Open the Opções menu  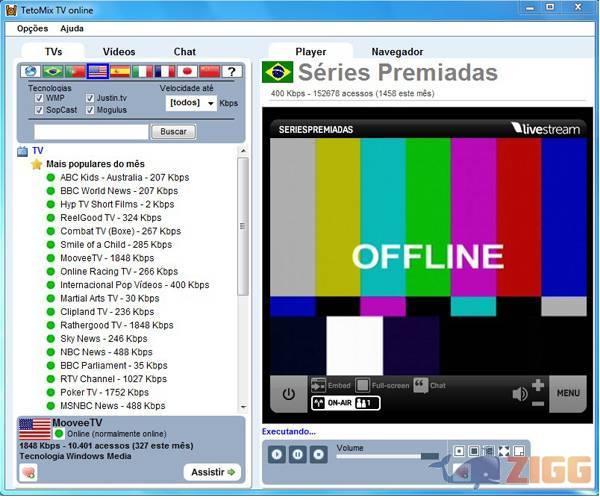[x=32, y=29]
